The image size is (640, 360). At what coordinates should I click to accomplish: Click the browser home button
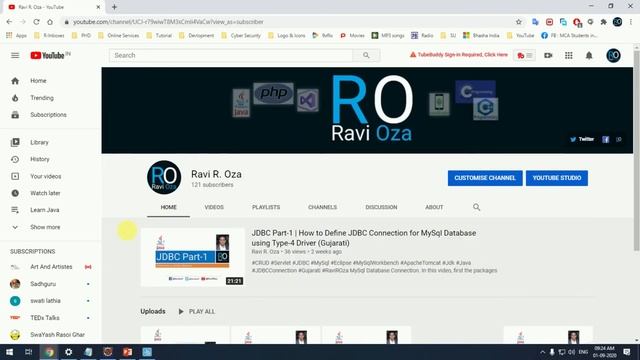50,22
